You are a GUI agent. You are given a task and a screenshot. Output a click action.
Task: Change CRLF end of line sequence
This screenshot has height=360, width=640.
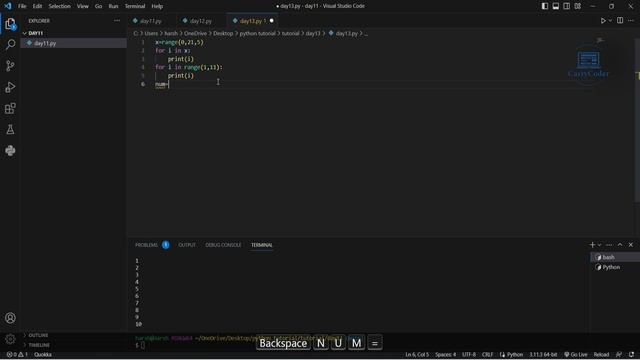pyautogui.click(x=487, y=354)
